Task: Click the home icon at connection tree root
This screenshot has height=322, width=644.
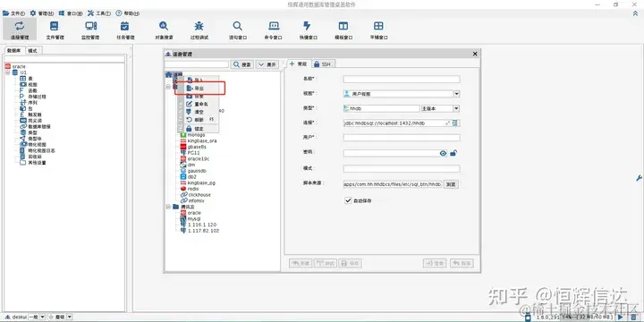Action: coord(168,75)
